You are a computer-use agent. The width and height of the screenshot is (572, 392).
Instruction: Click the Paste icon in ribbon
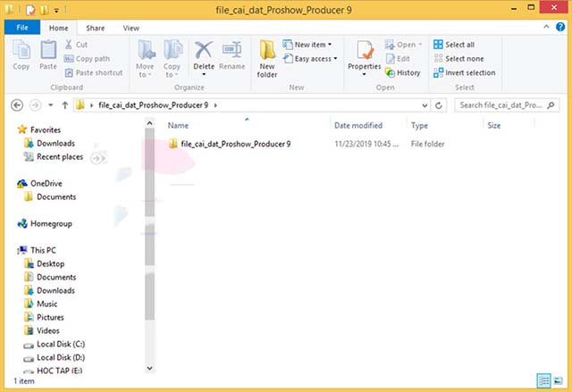pos(48,54)
